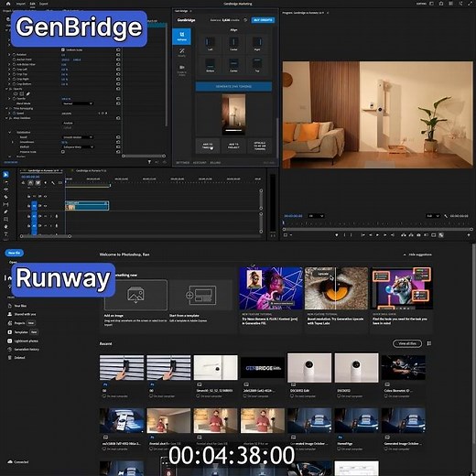Toggle Snap in timeline
Viewport: 476px width, 476px height.
[x=30, y=183]
